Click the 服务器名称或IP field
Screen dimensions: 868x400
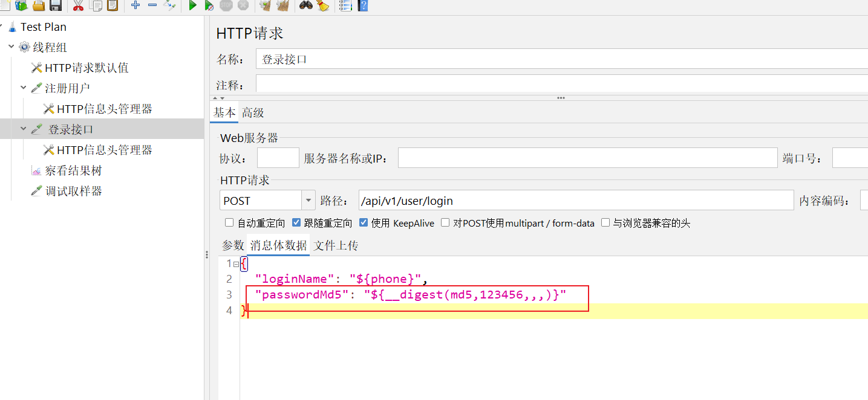(587, 158)
